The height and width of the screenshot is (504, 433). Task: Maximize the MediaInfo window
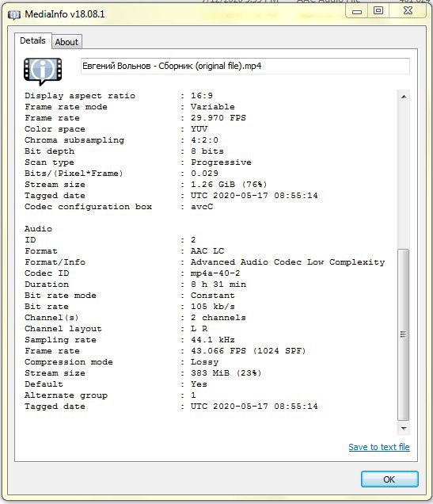point(378,11)
